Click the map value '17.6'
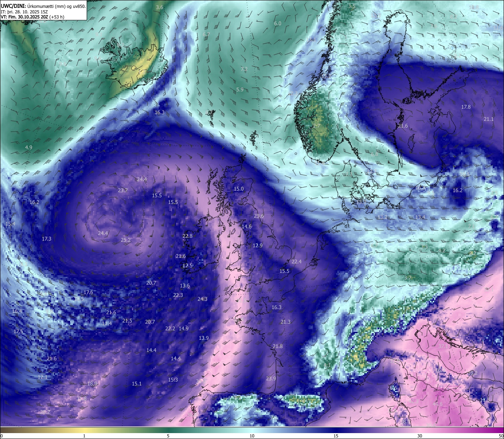This screenshot has width=504, height=439. click(88, 293)
